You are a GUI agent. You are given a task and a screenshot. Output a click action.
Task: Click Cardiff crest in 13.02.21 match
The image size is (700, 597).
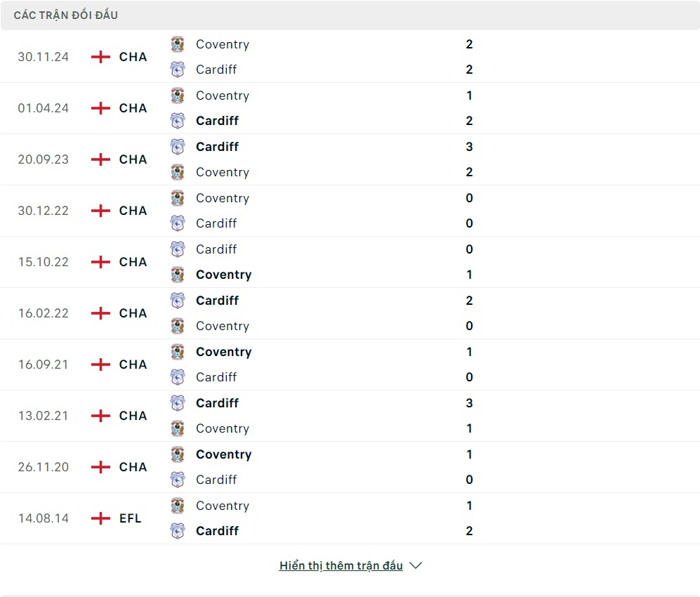coord(178,403)
